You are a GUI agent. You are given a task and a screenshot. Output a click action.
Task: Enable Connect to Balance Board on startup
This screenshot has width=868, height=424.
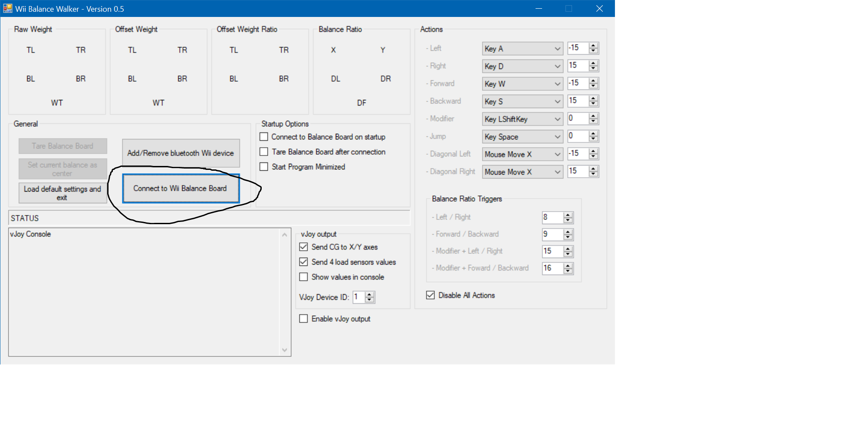point(264,137)
